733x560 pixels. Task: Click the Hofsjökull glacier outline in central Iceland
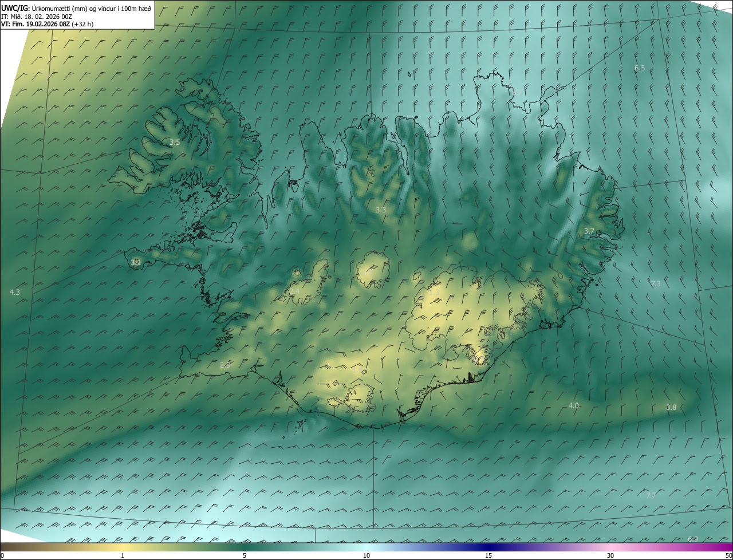373,268
